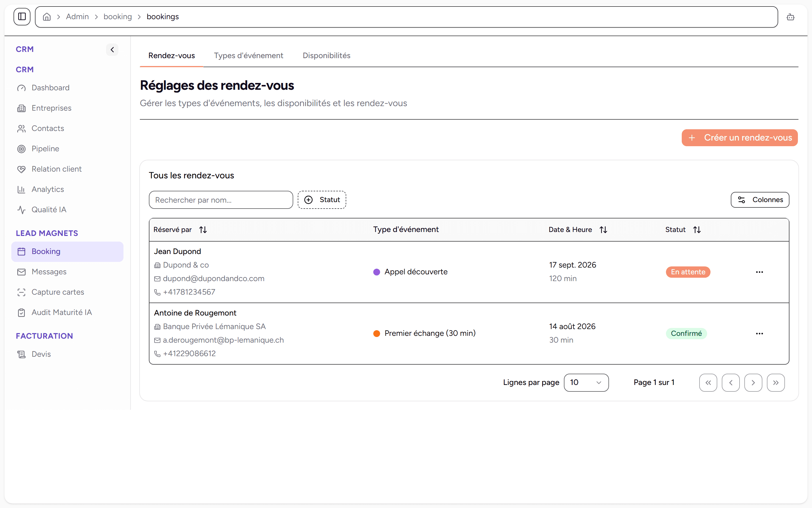Click the En attente status badge
Image resolution: width=812 pixels, height=508 pixels.
688,272
